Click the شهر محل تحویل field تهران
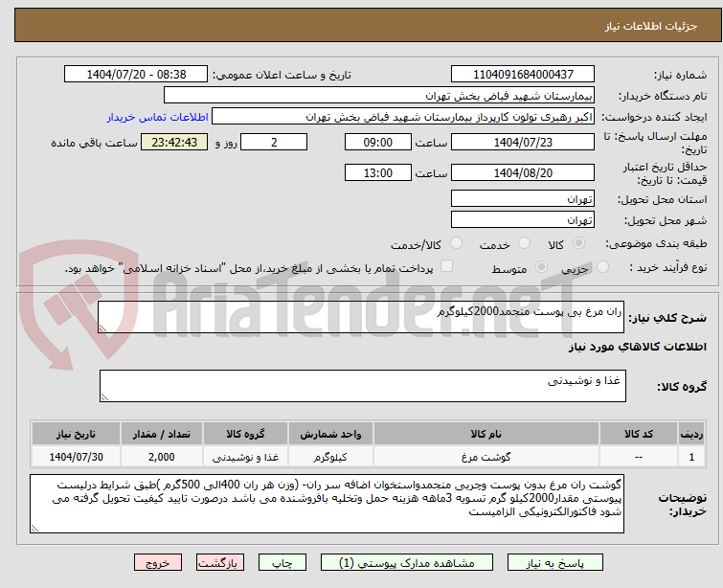This screenshot has width=723, height=588. point(523,219)
